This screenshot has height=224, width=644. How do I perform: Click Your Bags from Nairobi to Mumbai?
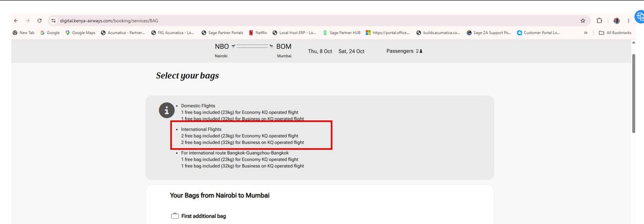pyautogui.click(x=219, y=196)
